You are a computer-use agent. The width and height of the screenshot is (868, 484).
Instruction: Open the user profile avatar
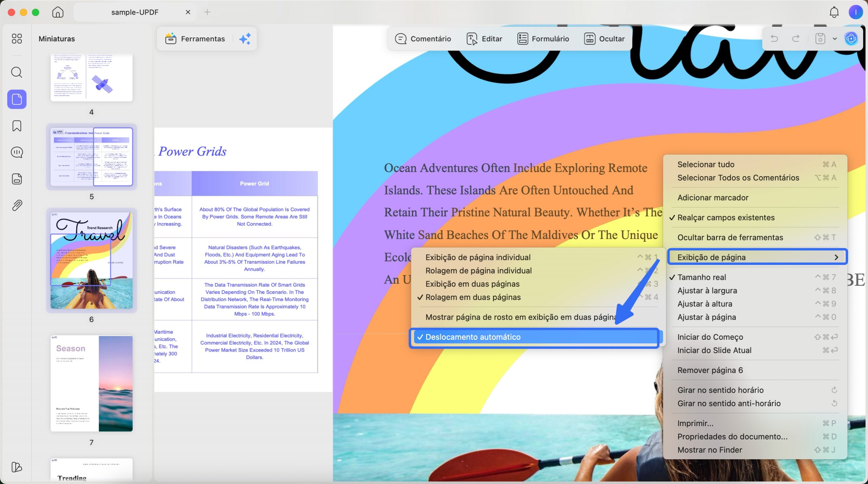point(855,12)
